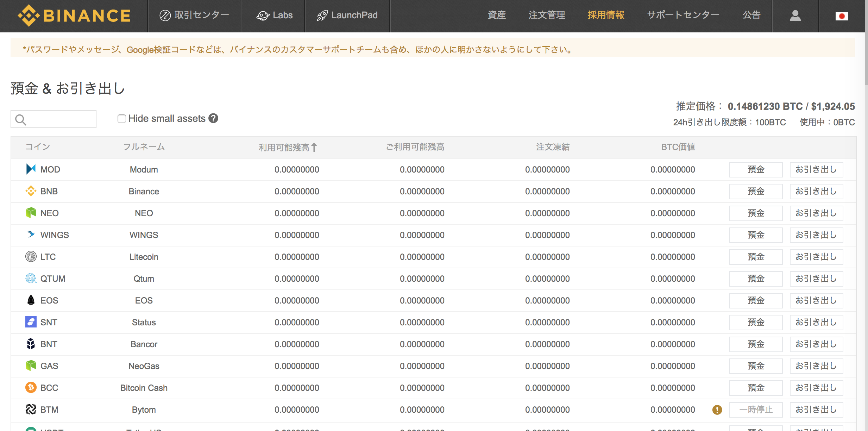Image resolution: width=868 pixels, height=431 pixels.
Task: Open the 公告 announcements menu
Action: coord(751,15)
